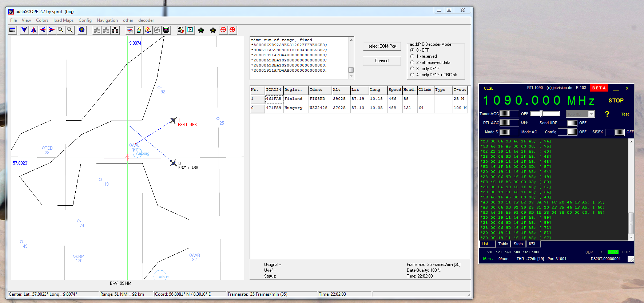The width and height of the screenshot is (644, 303).
Task: Select '2 - all received data' option
Action: (412, 62)
